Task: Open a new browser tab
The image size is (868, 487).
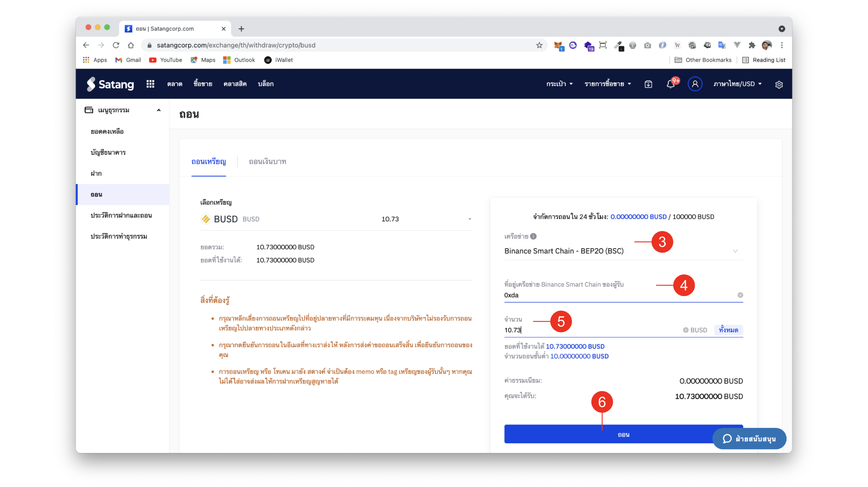Action: (x=241, y=29)
